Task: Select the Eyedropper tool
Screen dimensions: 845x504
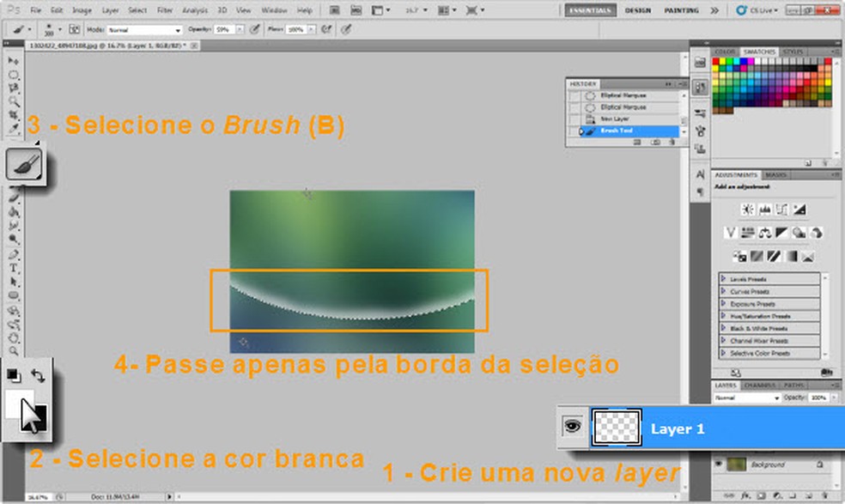Action: (14, 128)
